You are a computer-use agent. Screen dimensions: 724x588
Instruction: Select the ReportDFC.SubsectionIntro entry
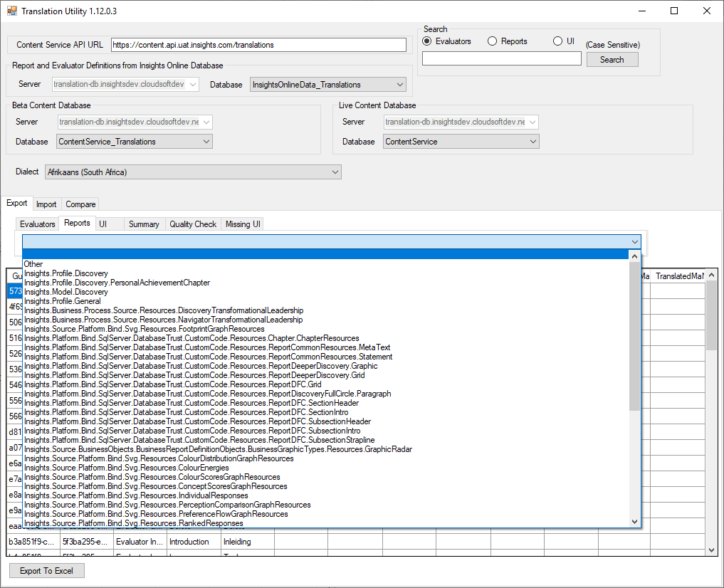(x=325, y=430)
